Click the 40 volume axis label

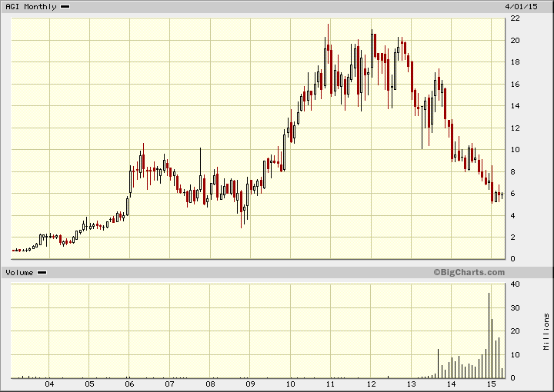pos(515,284)
